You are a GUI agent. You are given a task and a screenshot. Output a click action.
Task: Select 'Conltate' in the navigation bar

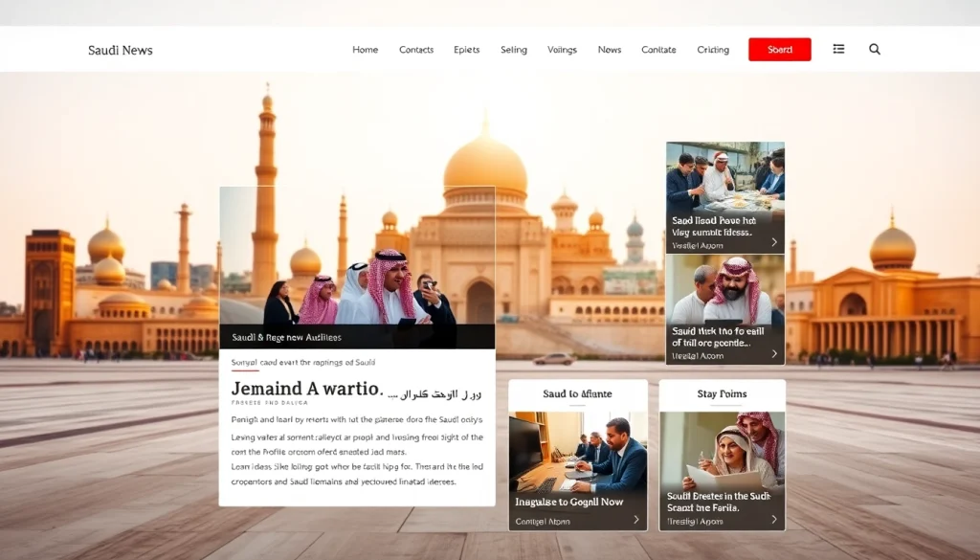point(658,49)
